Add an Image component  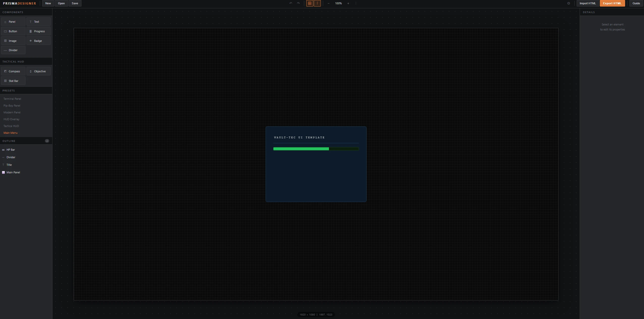point(13,41)
